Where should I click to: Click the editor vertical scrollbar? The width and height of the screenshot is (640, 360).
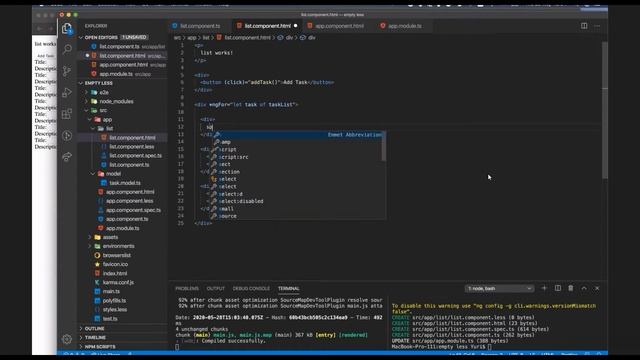605,109
